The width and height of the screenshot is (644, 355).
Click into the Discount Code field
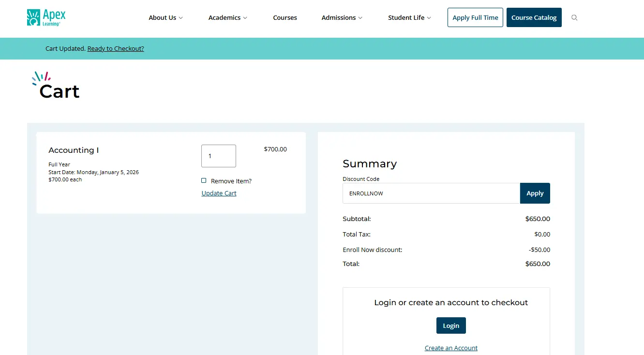tap(431, 193)
